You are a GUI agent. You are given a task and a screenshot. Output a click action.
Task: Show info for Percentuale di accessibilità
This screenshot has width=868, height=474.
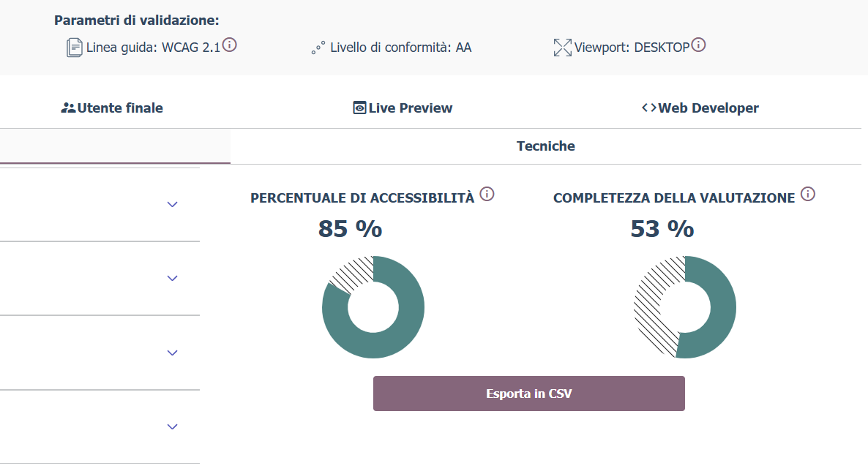point(487,195)
